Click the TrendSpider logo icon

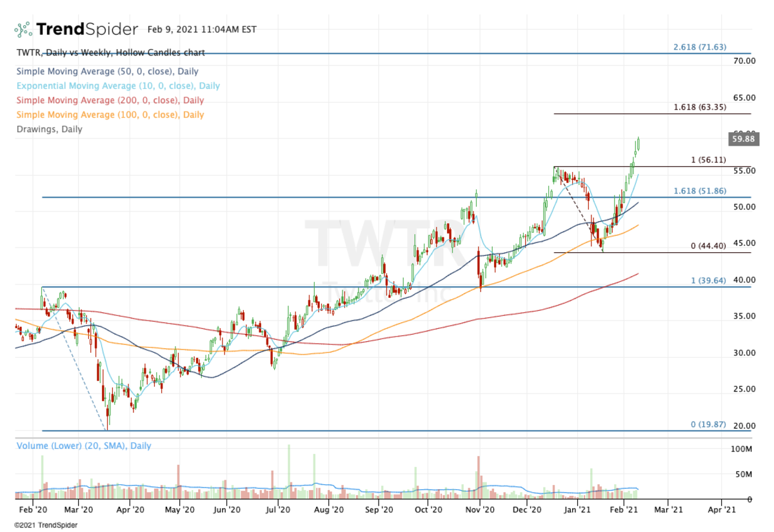coord(23,29)
